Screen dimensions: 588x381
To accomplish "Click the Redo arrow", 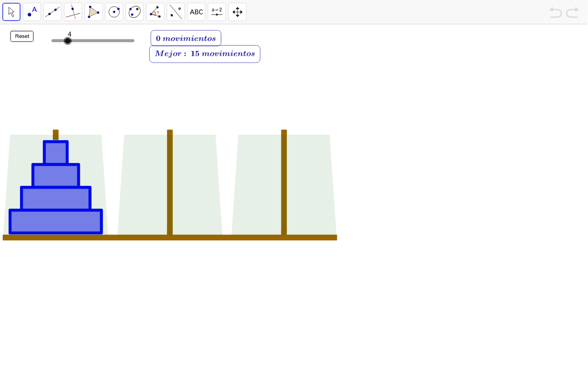I will pos(572,12).
